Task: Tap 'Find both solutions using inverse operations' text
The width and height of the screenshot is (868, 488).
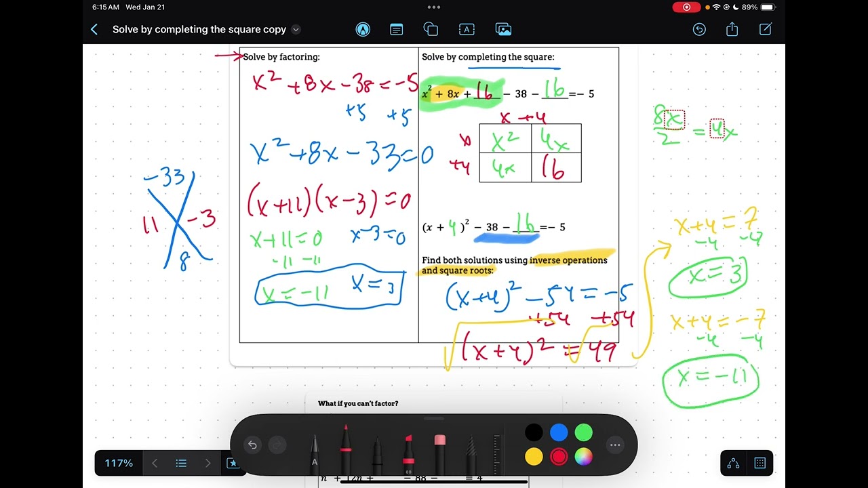Action: pos(514,260)
